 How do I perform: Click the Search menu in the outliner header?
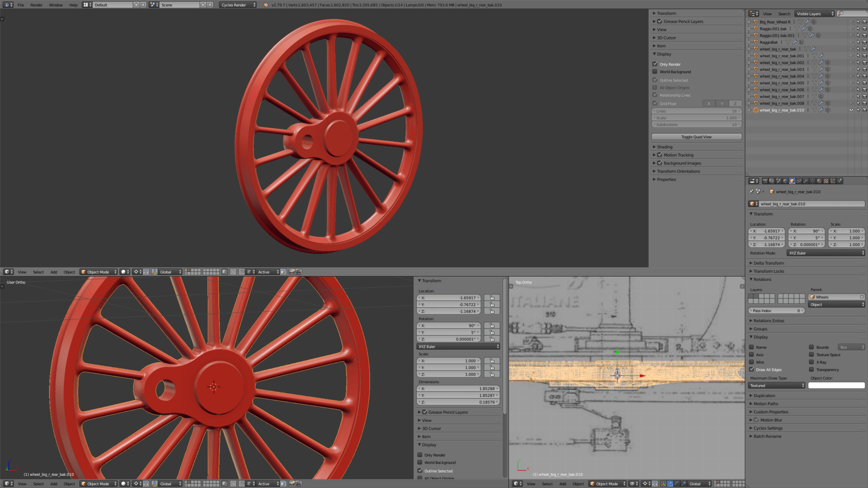coord(784,14)
